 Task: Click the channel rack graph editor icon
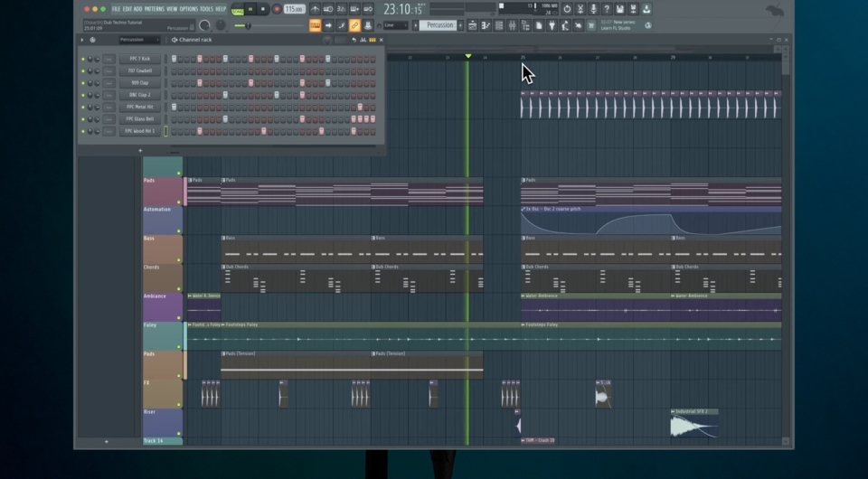pyautogui.click(x=363, y=40)
